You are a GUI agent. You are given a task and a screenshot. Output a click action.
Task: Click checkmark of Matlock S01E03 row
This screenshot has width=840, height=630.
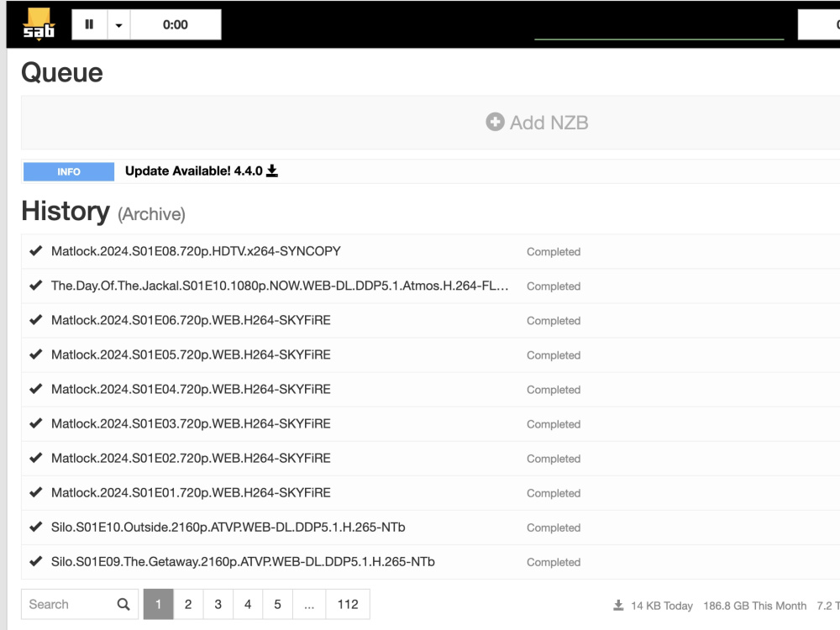(x=36, y=423)
